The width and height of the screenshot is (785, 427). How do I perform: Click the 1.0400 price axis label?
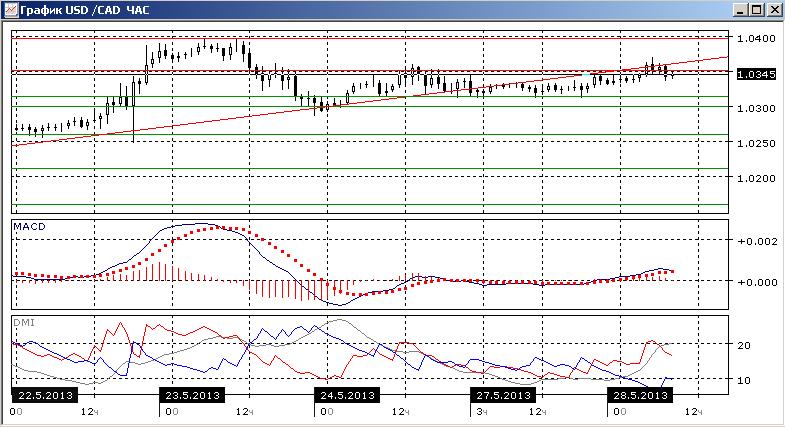[x=756, y=38]
